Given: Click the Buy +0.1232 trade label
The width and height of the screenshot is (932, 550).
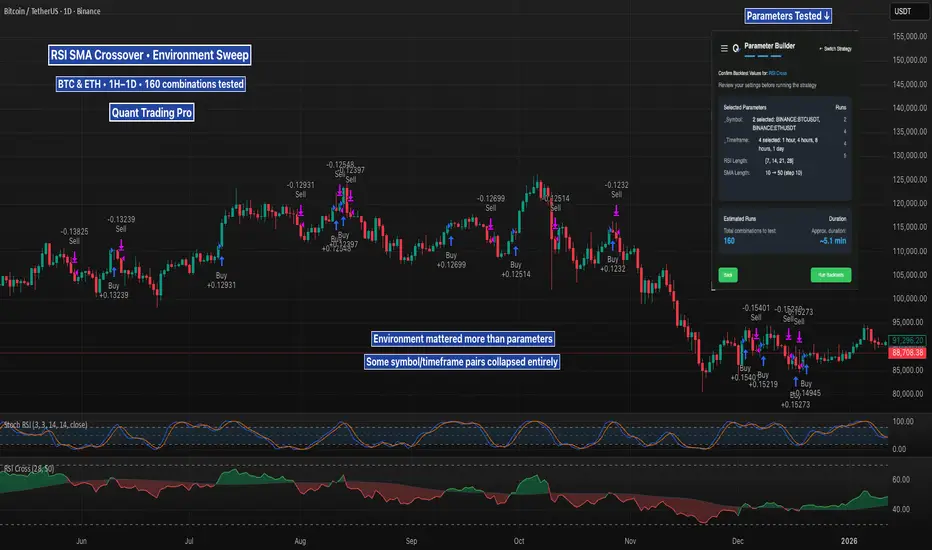Looking at the screenshot, I should point(613,264).
